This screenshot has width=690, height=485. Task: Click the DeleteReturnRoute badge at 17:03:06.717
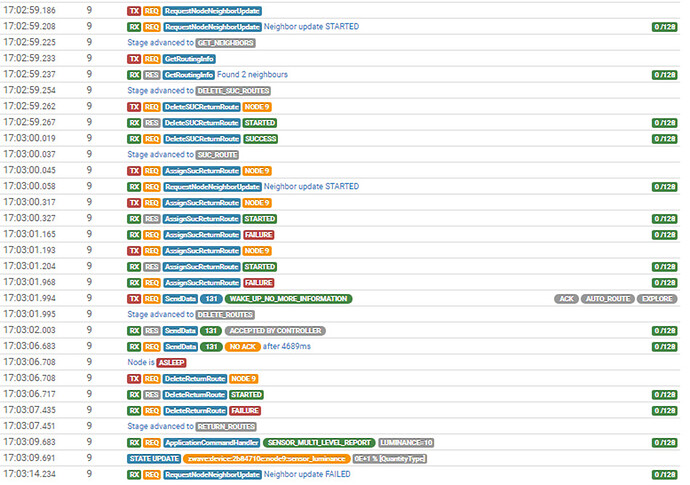click(195, 395)
